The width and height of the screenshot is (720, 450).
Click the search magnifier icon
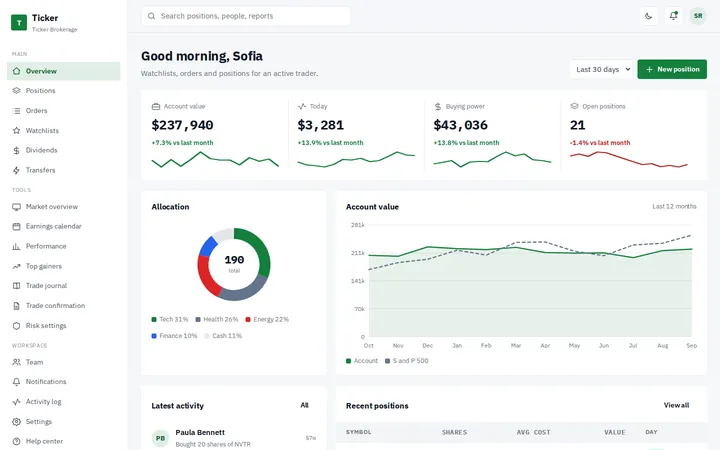click(152, 16)
